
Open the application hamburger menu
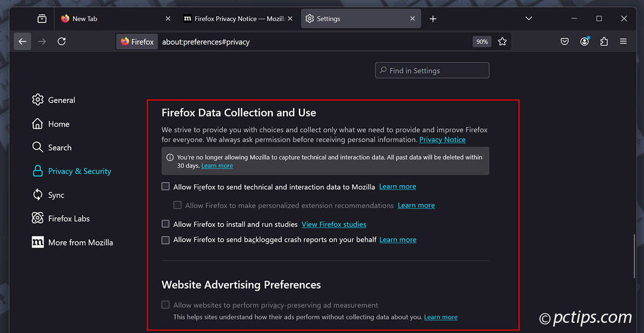pos(623,41)
